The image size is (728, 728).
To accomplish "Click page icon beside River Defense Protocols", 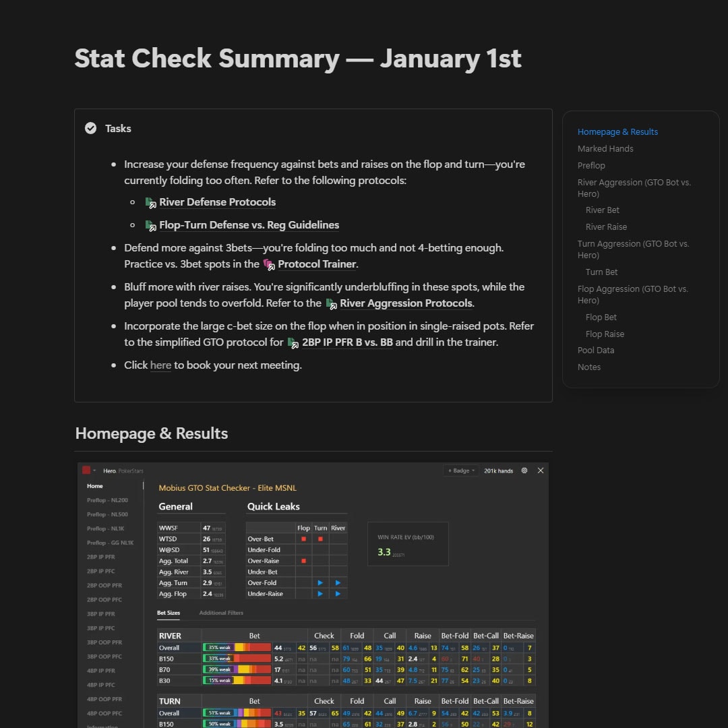I will point(150,202).
